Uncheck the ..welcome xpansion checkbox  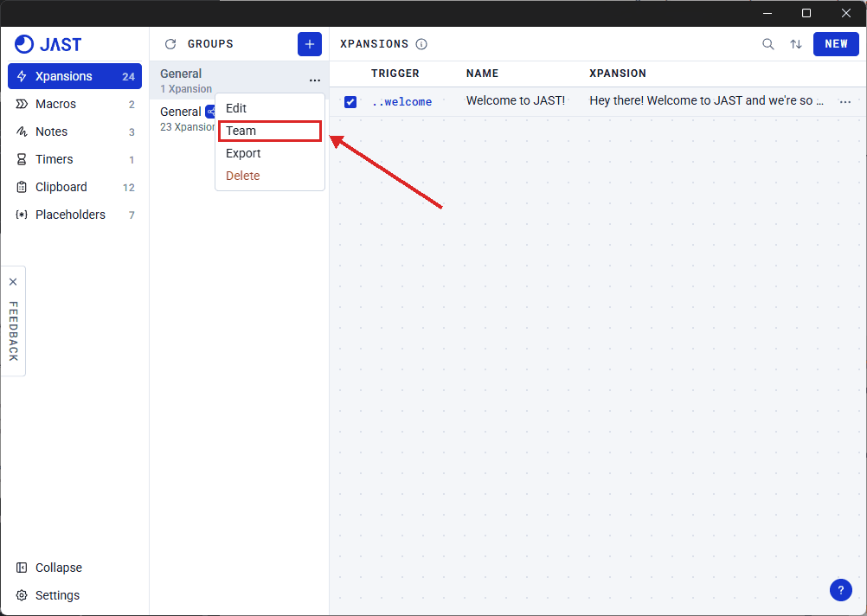pyautogui.click(x=350, y=102)
